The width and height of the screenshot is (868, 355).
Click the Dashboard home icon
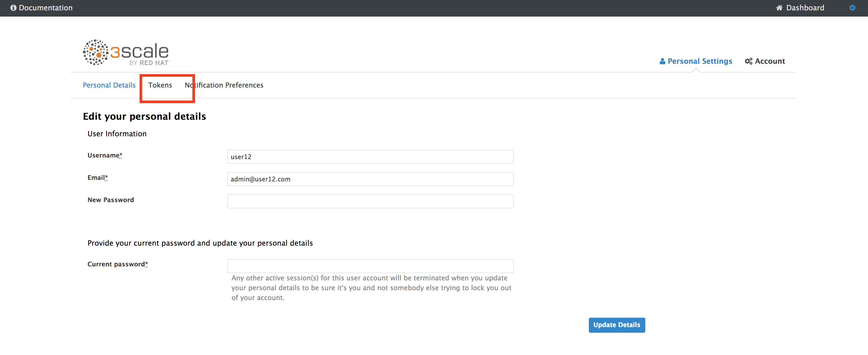(x=779, y=8)
